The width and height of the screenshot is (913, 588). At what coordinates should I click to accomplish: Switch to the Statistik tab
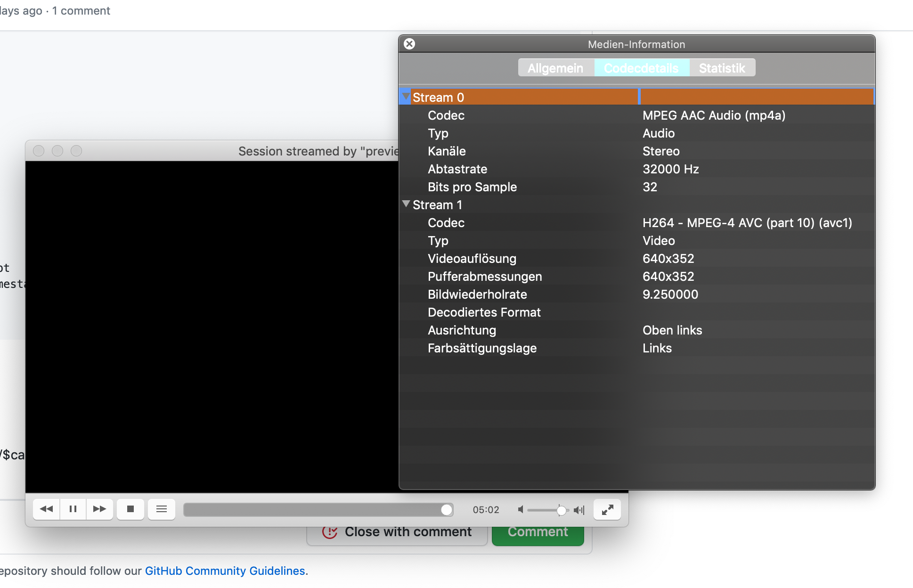click(722, 68)
